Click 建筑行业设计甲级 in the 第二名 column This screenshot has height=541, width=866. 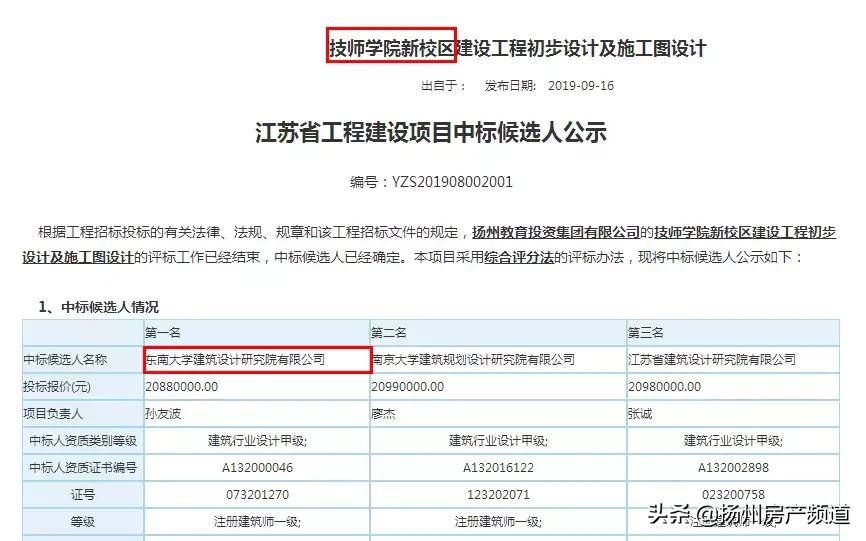click(498, 441)
